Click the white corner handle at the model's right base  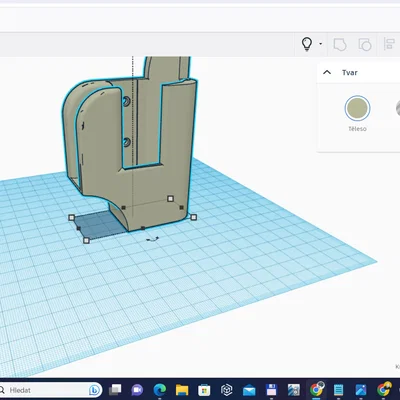(x=194, y=217)
